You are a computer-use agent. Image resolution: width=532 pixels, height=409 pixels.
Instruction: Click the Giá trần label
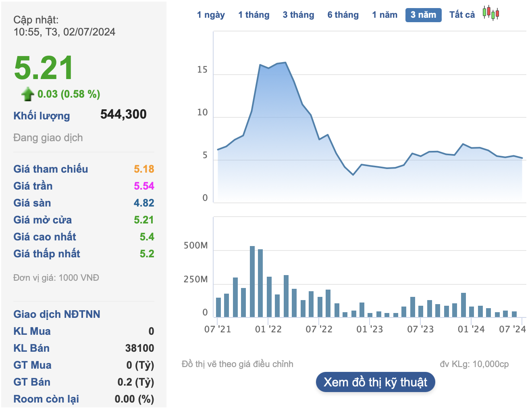pyautogui.click(x=33, y=186)
